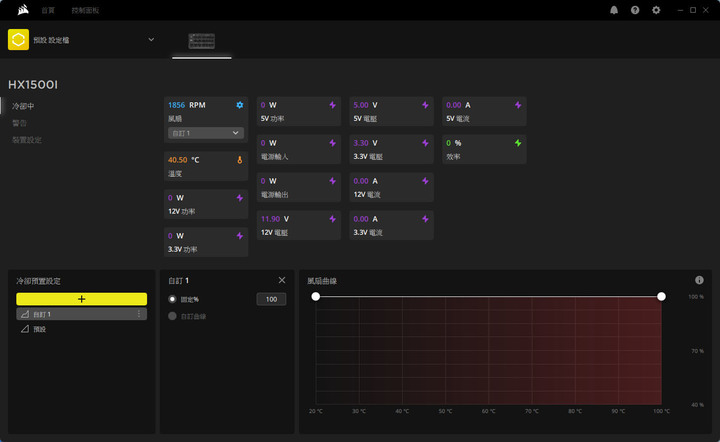This screenshot has width=720, height=442.
Task: Click the green lightning icon on 效率 tile
Action: (x=518, y=143)
